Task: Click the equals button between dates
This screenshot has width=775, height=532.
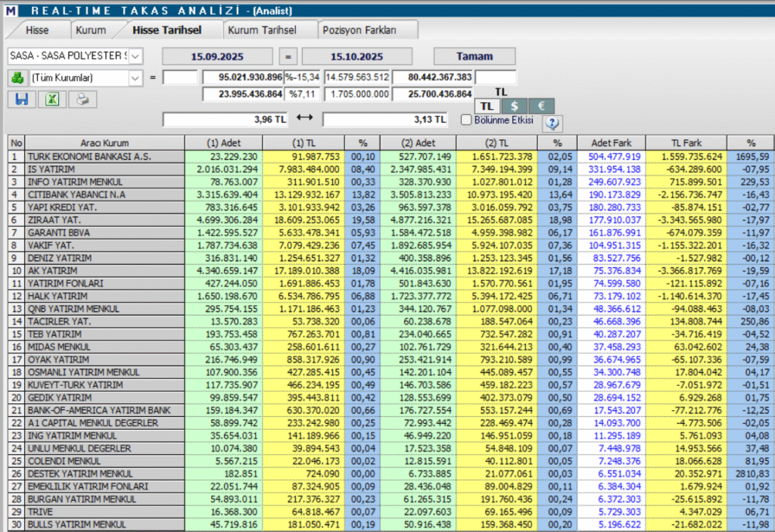Action: click(288, 56)
